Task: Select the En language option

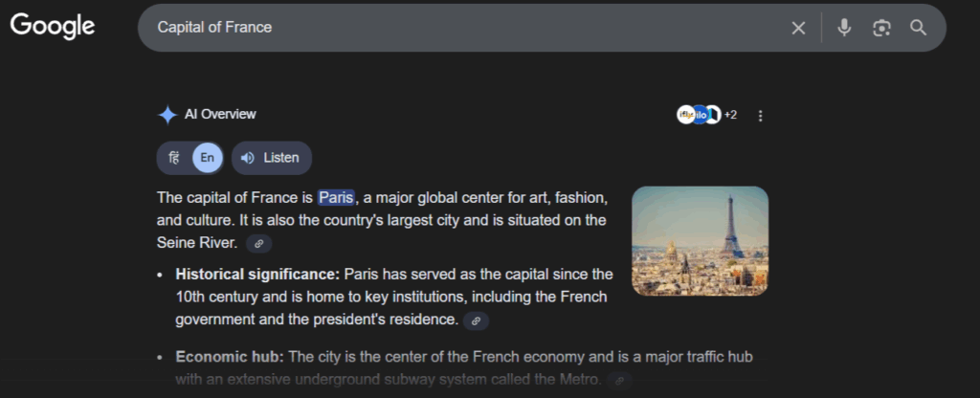Action: click(208, 158)
